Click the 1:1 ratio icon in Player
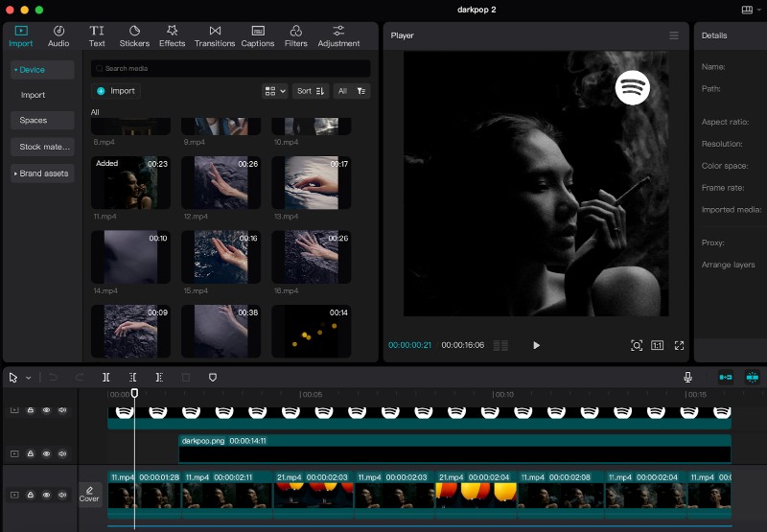 (658, 346)
